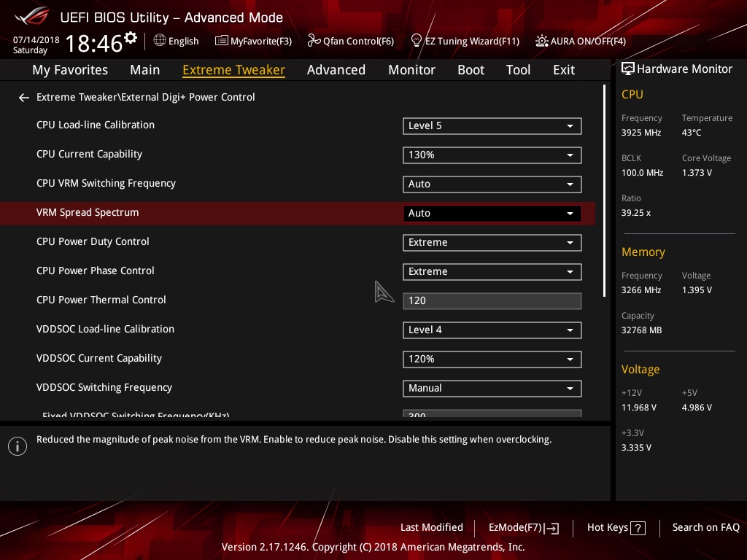Screen dimensions: 747x560
Task: Click English language button
Action: point(177,41)
